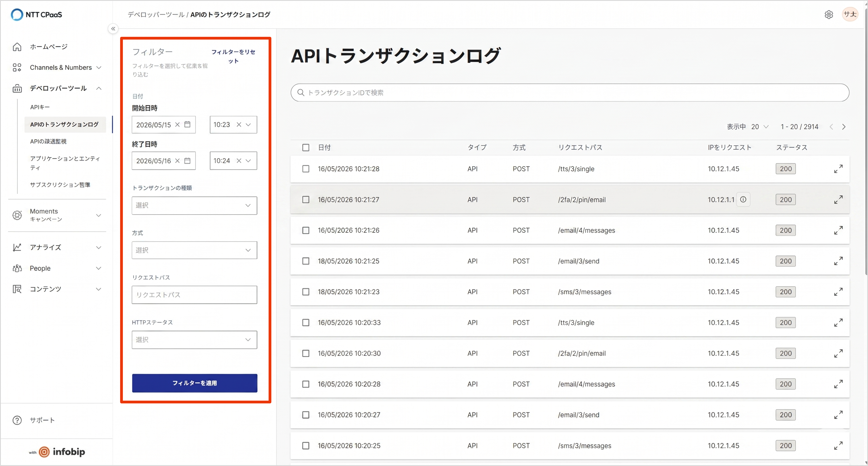
Task: Open the トランザクションの種類 dropdown
Action: [194, 206]
